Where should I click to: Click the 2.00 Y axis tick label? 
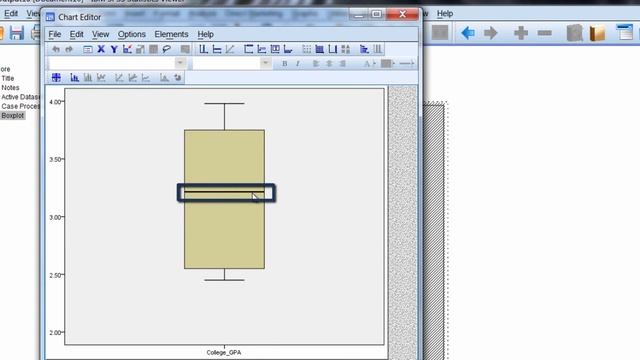tap(55, 332)
